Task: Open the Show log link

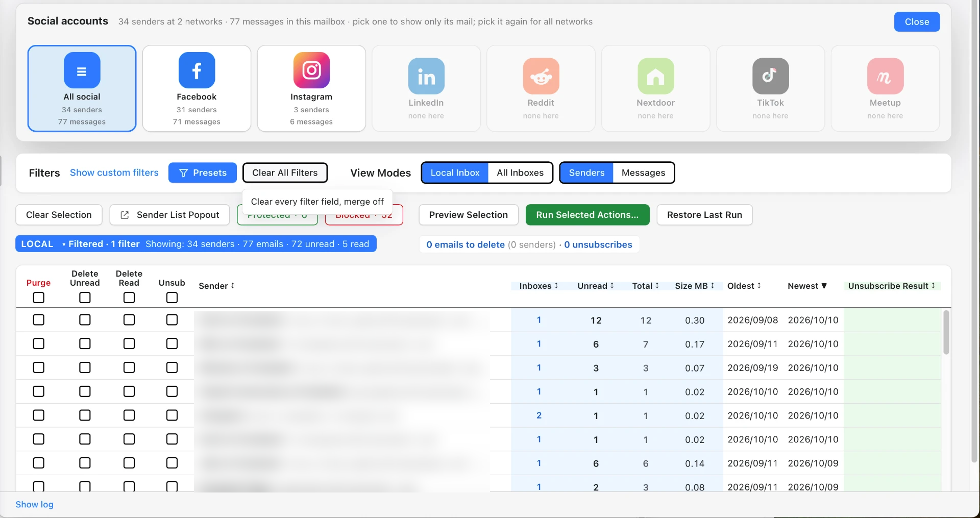Action: pos(34,504)
